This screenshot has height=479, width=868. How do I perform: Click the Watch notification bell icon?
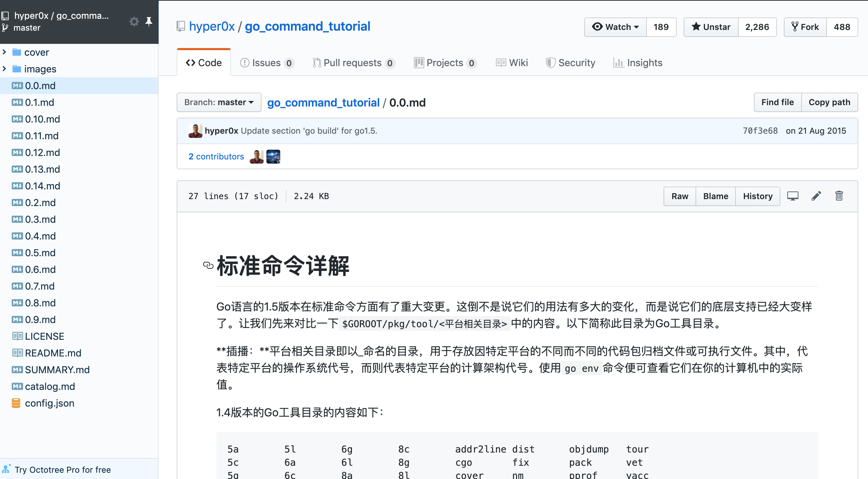[x=597, y=26]
